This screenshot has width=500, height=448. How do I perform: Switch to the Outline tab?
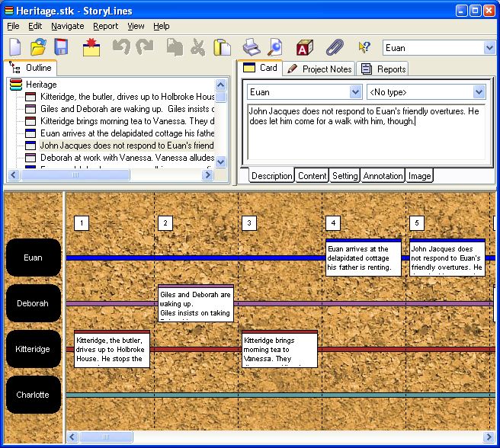click(x=30, y=68)
